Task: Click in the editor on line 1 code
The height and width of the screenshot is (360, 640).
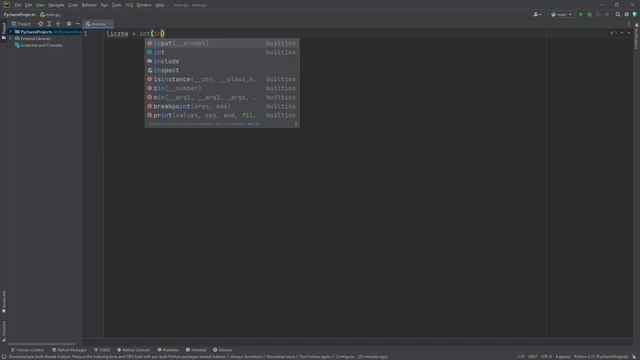Action: pos(135,33)
